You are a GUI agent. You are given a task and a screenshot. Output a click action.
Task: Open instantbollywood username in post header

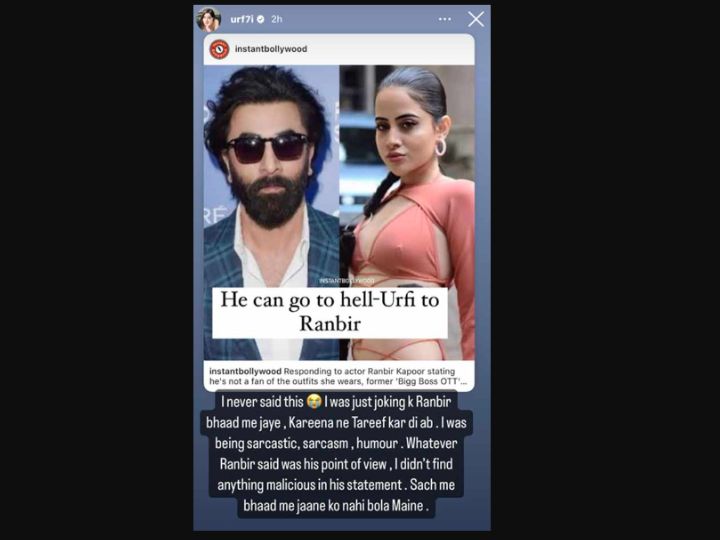[271, 49]
